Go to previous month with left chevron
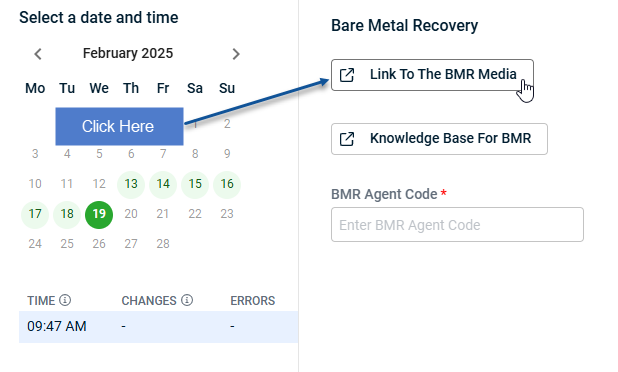Viewport: 618px width, 372px height. coord(38,54)
